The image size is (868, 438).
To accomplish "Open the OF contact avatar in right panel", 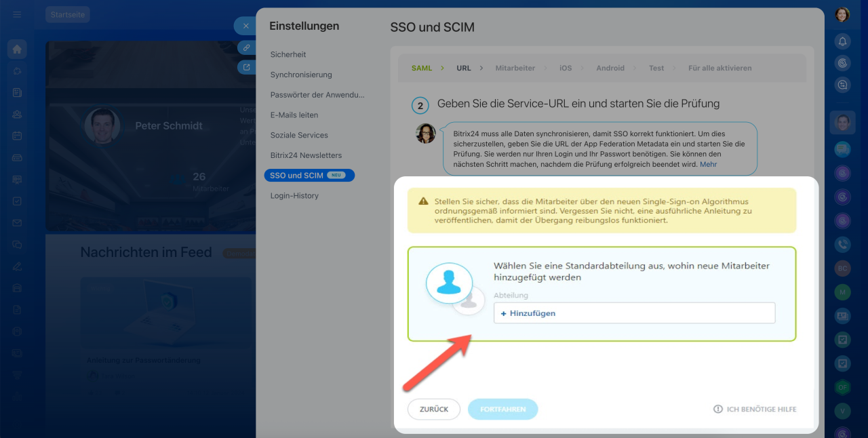I will pos(842,387).
